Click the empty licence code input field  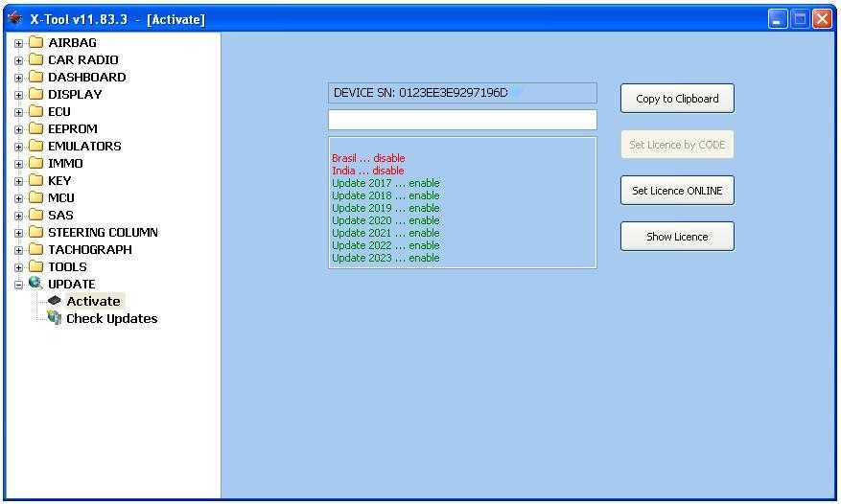point(462,120)
